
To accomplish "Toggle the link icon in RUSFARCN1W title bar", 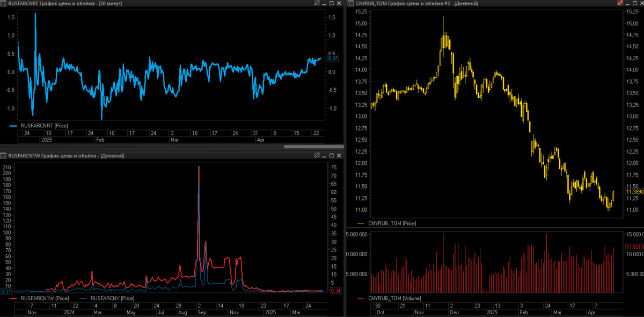I will 317,156.
